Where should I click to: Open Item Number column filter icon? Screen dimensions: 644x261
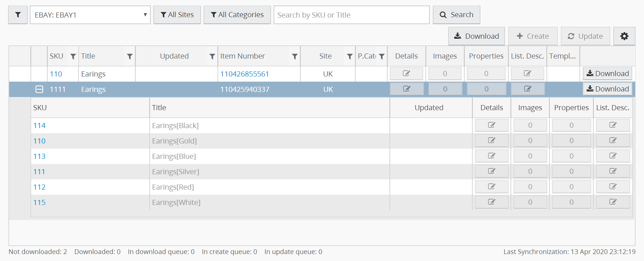click(x=294, y=56)
